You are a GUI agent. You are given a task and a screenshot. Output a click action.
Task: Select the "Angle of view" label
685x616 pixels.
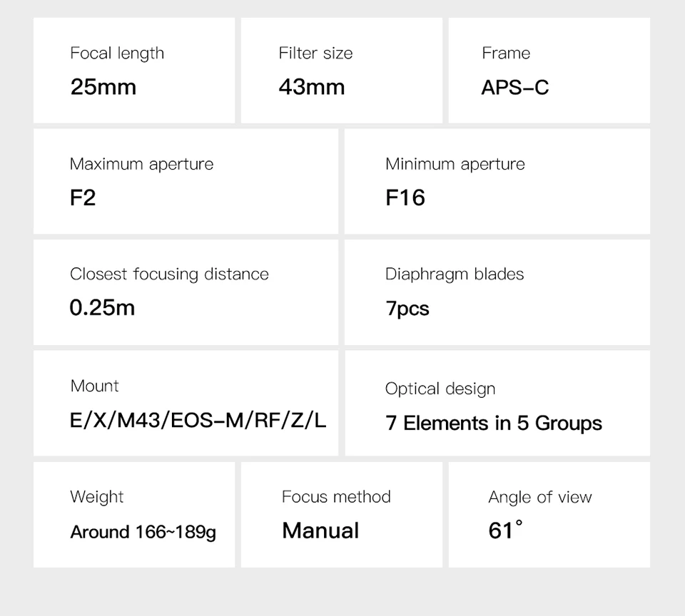540,498
